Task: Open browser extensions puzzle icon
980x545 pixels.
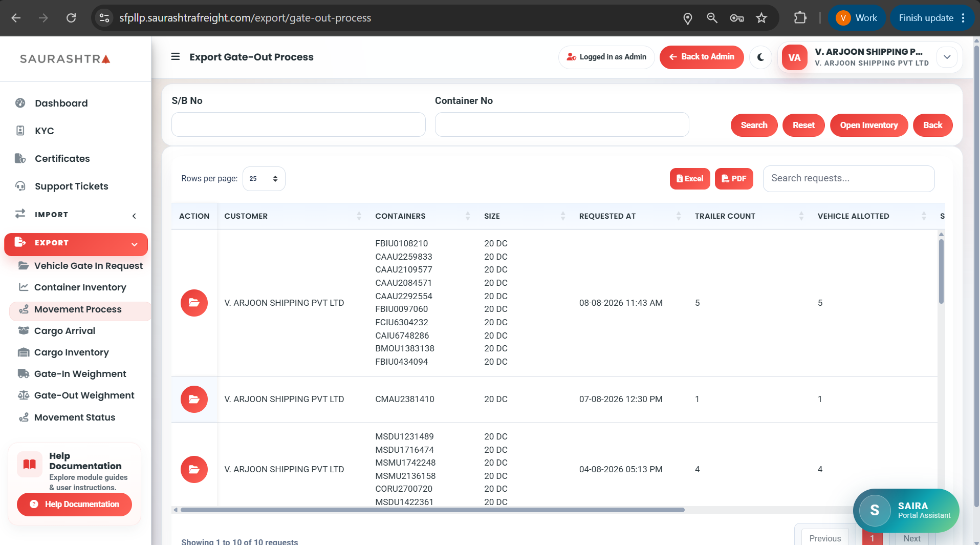Action: click(x=800, y=18)
